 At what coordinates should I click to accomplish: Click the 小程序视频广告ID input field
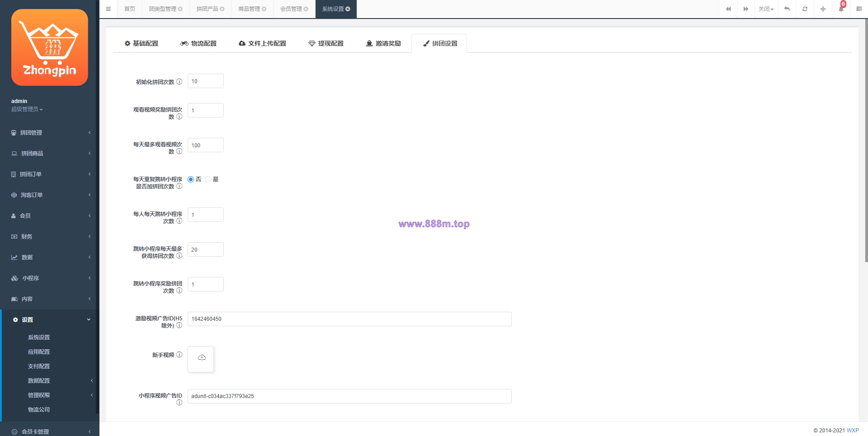pos(349,396)
